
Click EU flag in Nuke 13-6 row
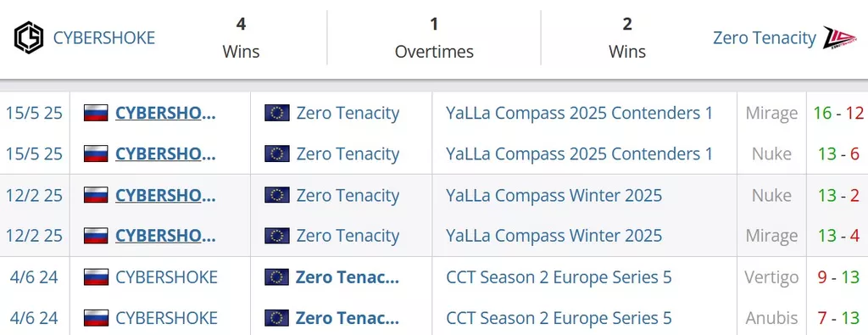click(x=277, y=154)
